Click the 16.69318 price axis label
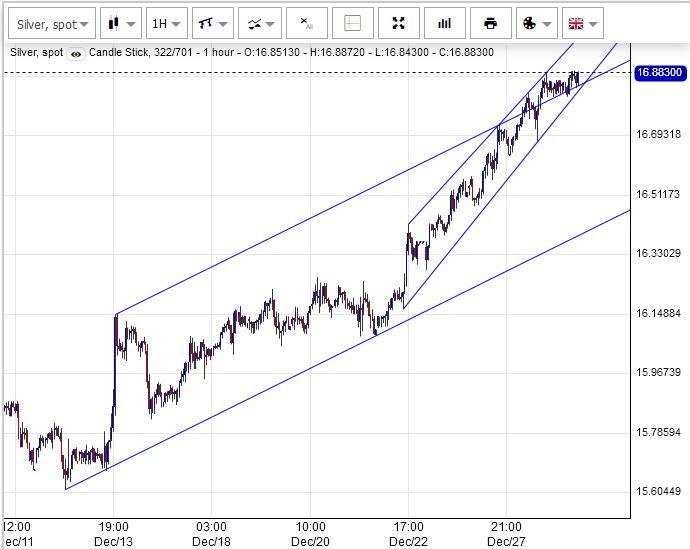Screen dimensions: 690x549 (x=658, y=134)
